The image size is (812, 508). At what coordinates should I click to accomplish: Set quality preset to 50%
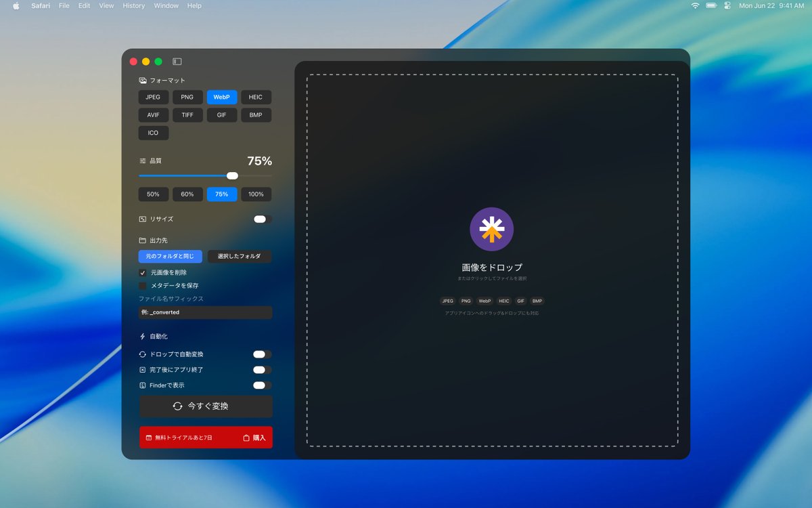tap(154, 194)
